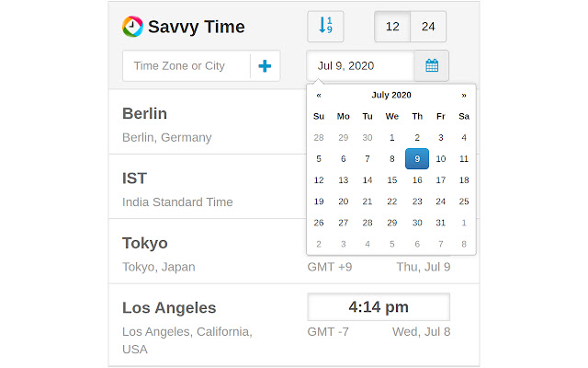
Task: Select July 9 in the calendar
Action: coord(417,158)
